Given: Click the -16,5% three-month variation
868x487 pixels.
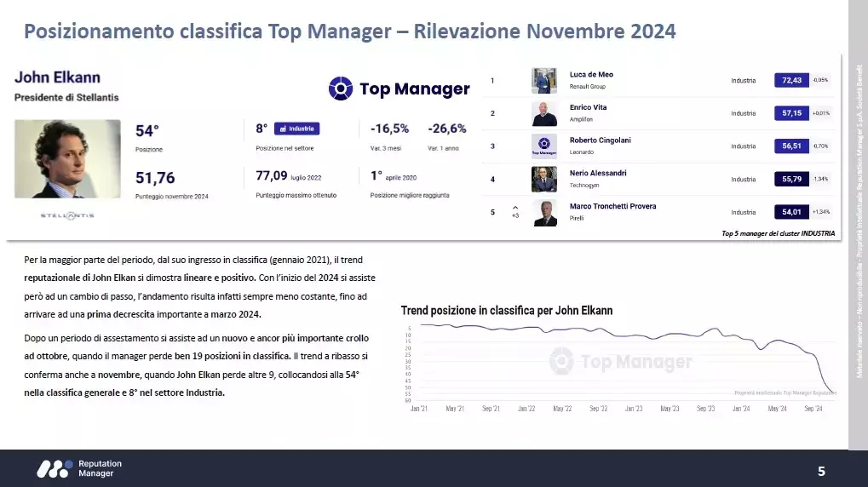Looking at the screenshot, I should (390, 129).
